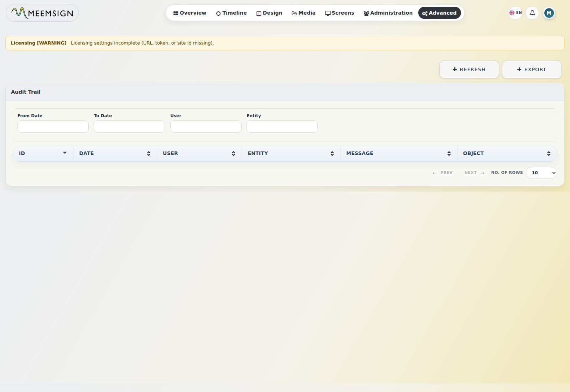Click the Refresh button
Viewport: 570px width, 392px height.
click(x=469, y=69)
